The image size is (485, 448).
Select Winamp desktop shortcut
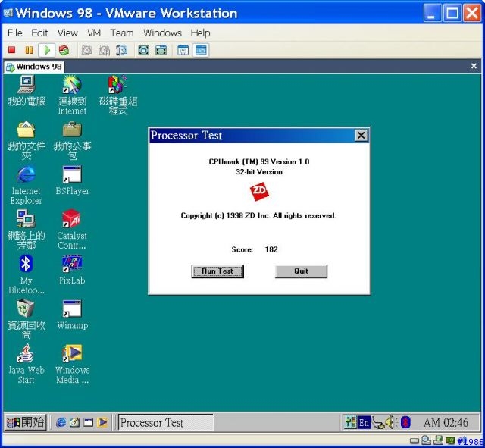(72, 315)
